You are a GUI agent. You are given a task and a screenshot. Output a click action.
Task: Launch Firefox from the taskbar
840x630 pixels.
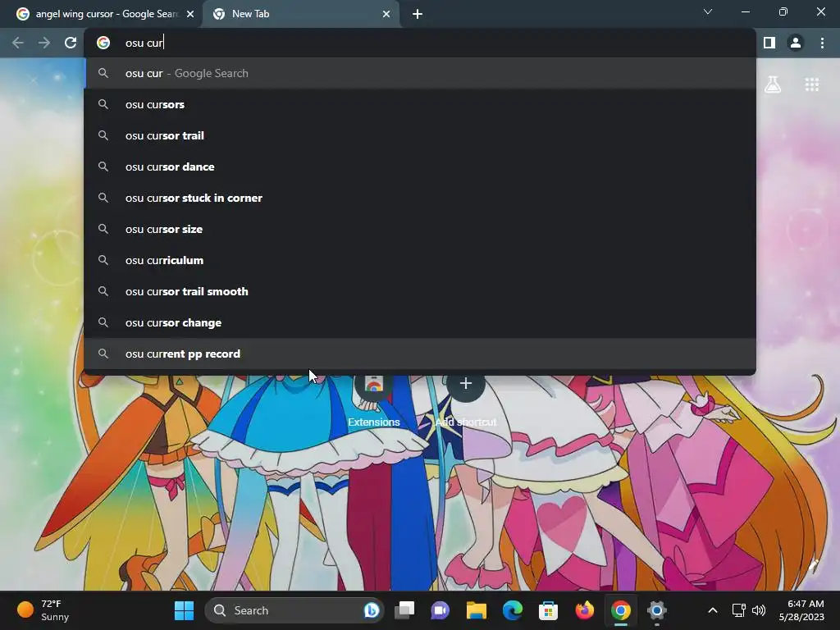pyautogui.click(x=584, y=610)
